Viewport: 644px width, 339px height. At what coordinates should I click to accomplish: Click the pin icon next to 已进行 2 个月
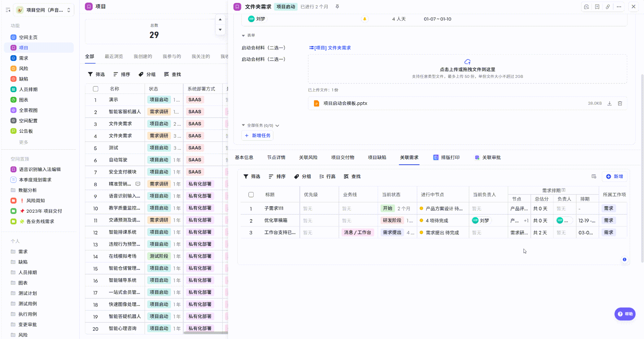click(337, 6)
